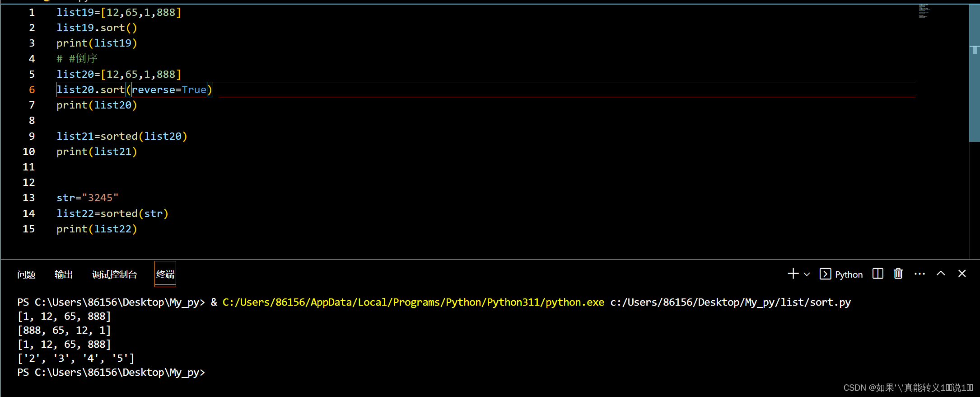Click the editor's vertical scrollbar thumb
The height and width of the screenshot is (397, 980).
tap(974, 72)
